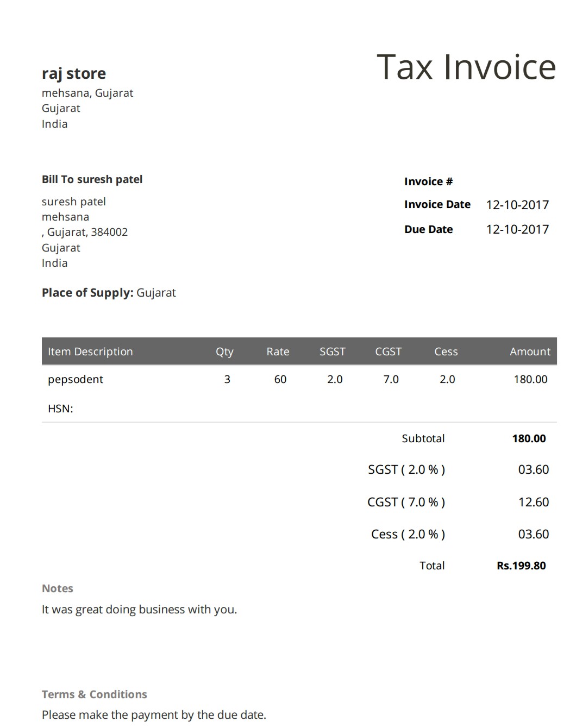Click the Amount column header

click(x=530, y=352)
